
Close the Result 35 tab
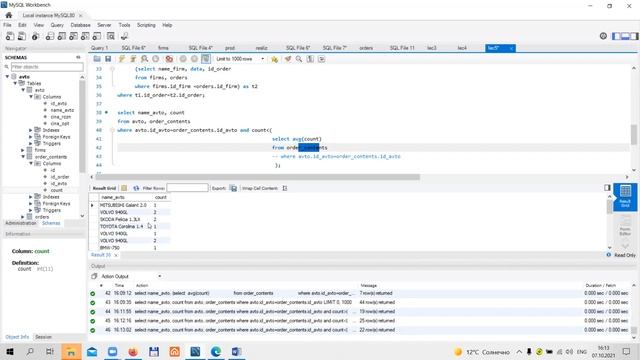116,255
